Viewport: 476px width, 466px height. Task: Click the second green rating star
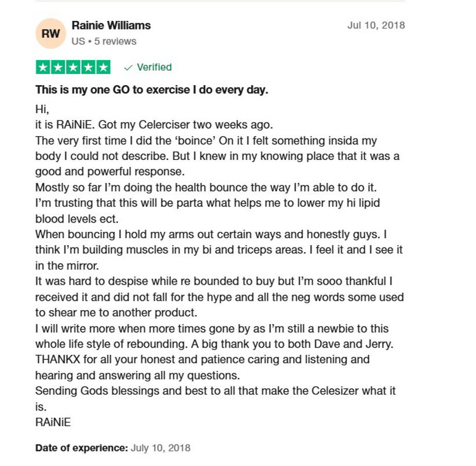click(58, 67)
